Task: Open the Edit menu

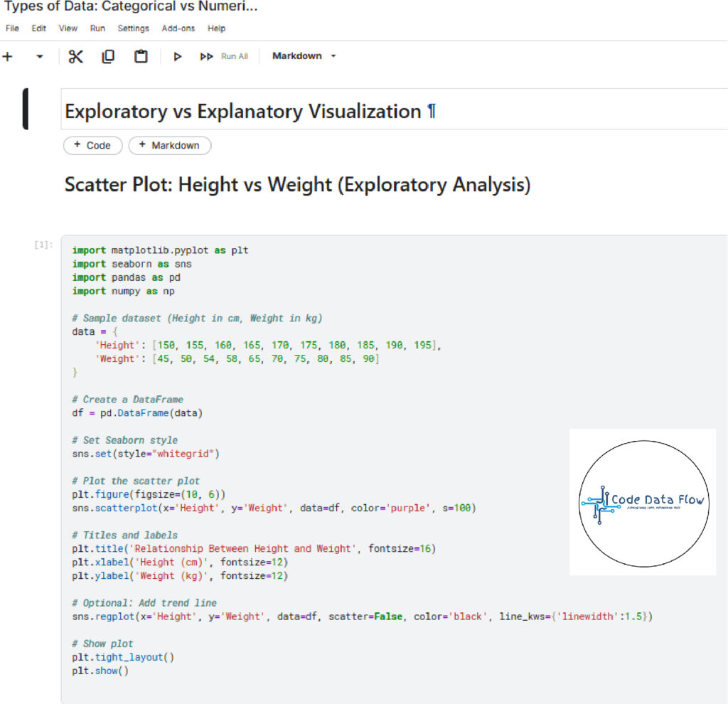Action: point(38,28)
